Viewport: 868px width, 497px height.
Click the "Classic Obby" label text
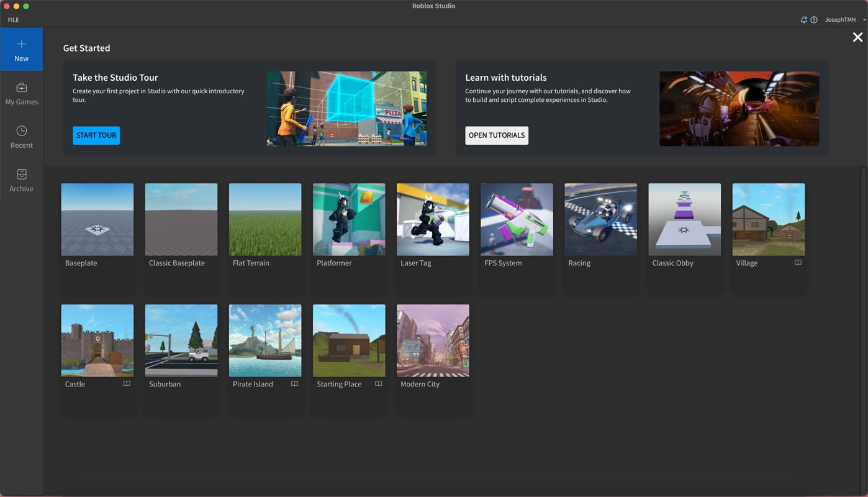(673, 263)
